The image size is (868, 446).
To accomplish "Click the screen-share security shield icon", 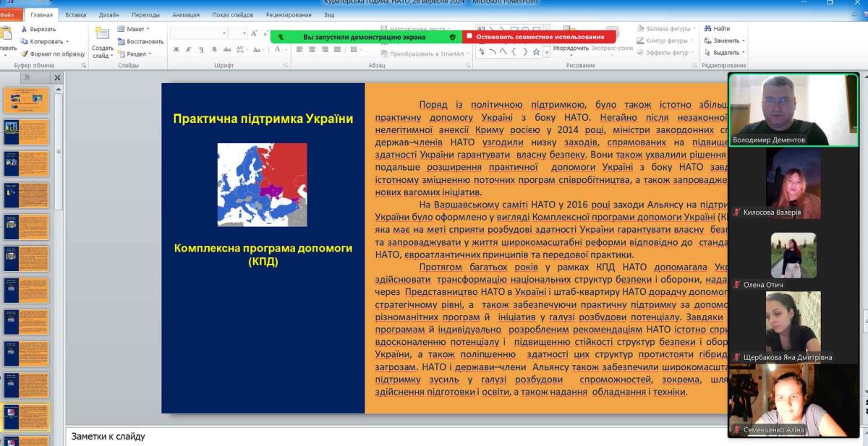I will coord(453,37).
